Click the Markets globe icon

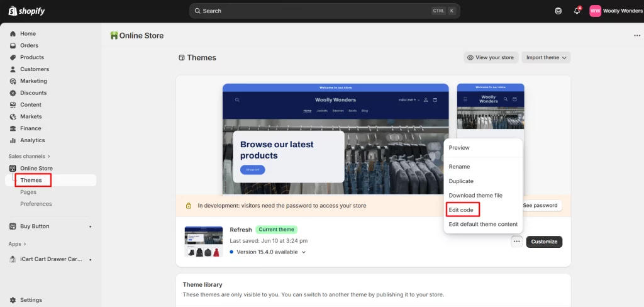13,117
